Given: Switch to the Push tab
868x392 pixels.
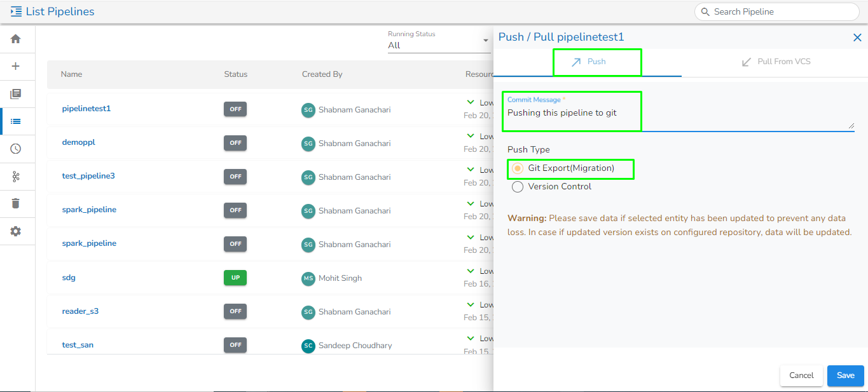Looking at the screenshot, I should [588, 62].
